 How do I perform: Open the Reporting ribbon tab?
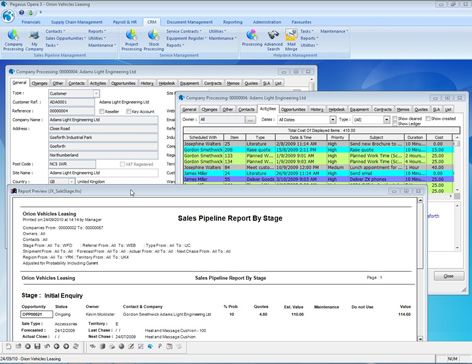coord(233,22)
